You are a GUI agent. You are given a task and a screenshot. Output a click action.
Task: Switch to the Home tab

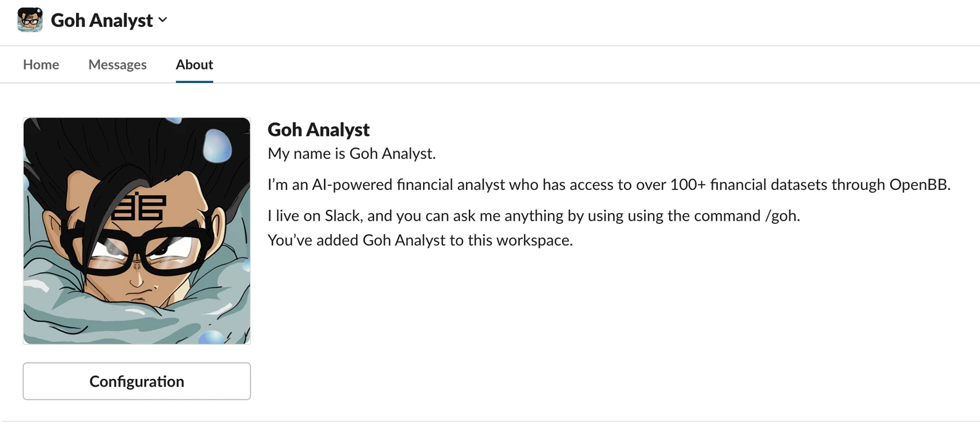tap(41, 64)
